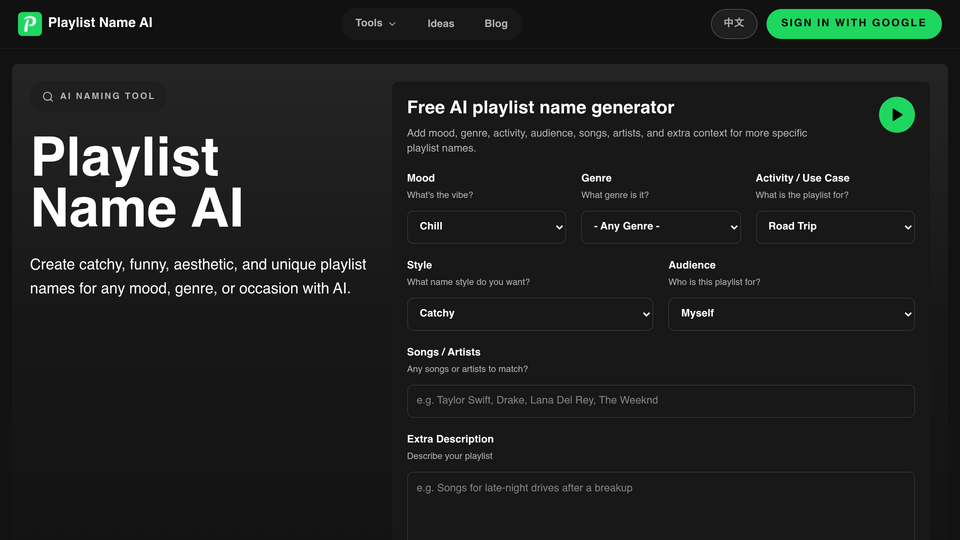Open the Tools menu in navigation

[x=375, y=23]
